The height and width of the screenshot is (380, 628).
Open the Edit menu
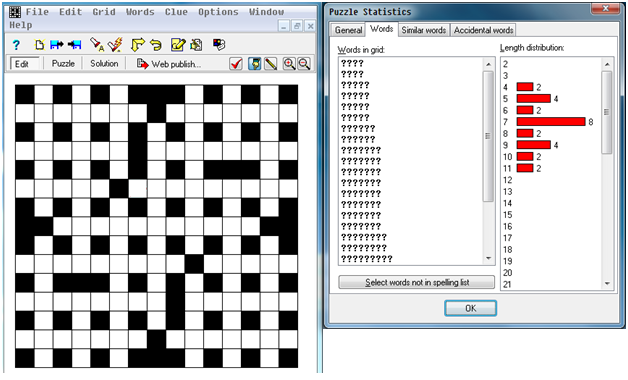point(70,12)
